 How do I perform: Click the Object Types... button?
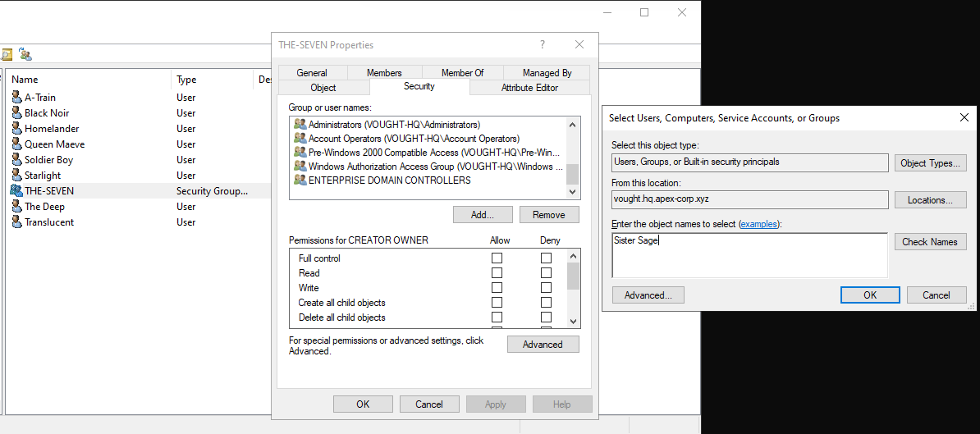click(x=930, y=163)
